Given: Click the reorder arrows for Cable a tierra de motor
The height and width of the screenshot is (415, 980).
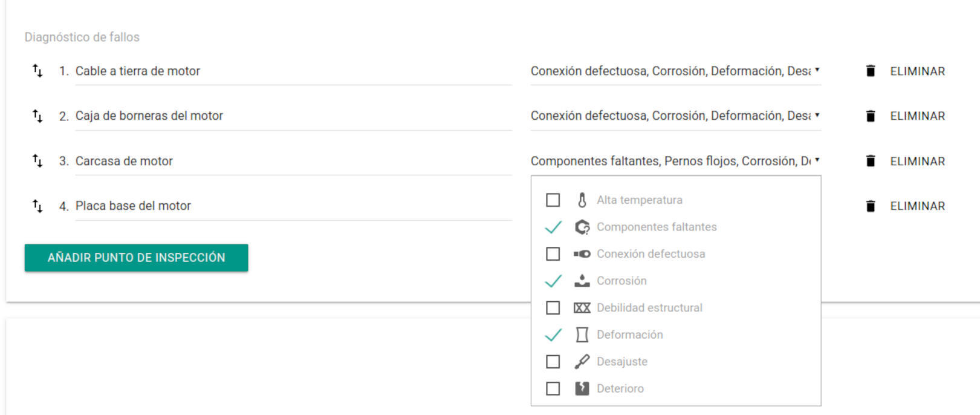Looking at the screenshot, I should [x=37, y=71].
